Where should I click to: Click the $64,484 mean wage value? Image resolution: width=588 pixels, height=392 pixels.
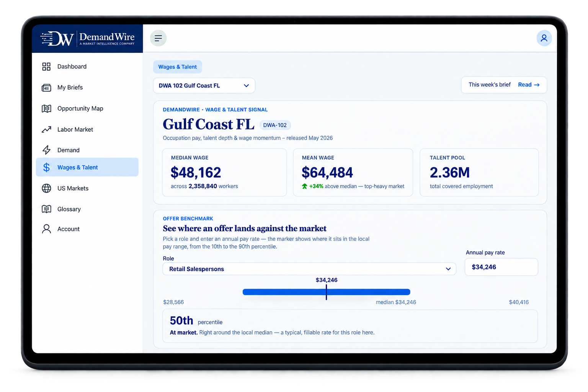pos(327,173)
